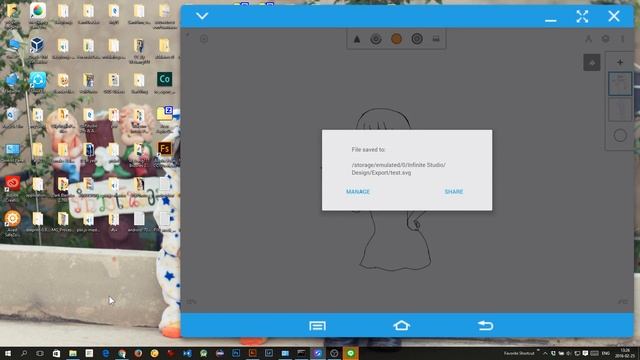This screenshot has width=640, height=360.
Task: Click the circular icon at canvas top-left
Action: 204,39
